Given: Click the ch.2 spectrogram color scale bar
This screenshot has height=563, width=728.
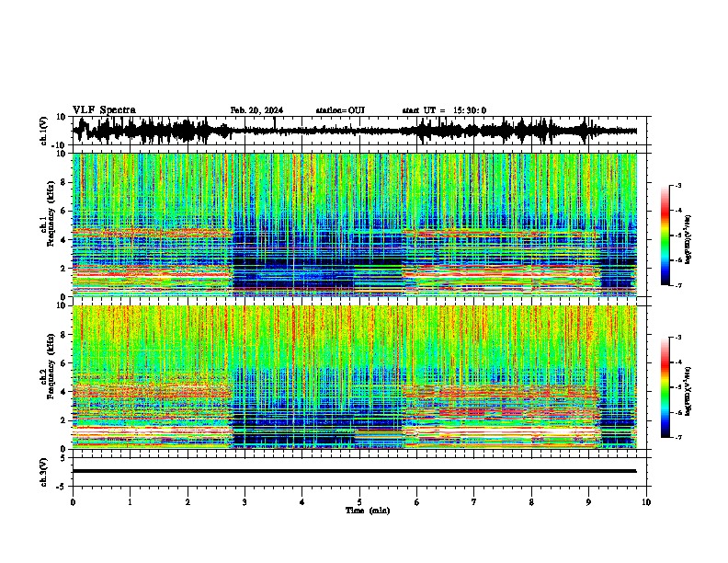Looking at the screenshot, I should (x=665, y=387).
